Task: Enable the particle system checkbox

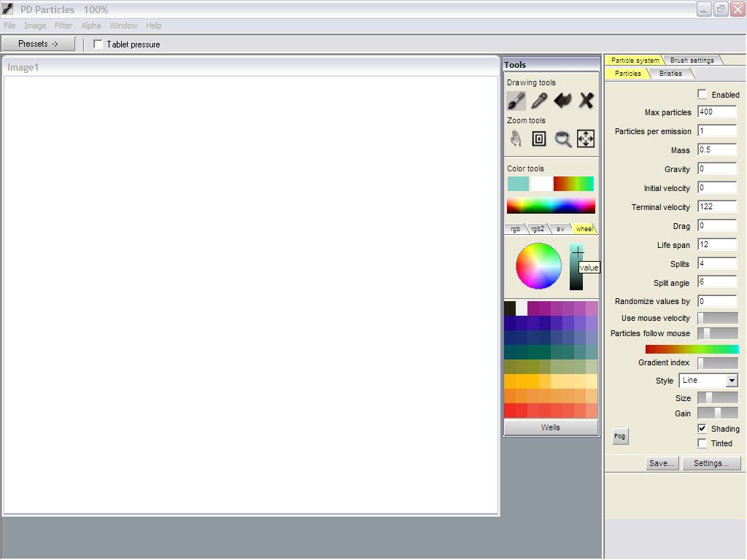Action: click(703, 95)
